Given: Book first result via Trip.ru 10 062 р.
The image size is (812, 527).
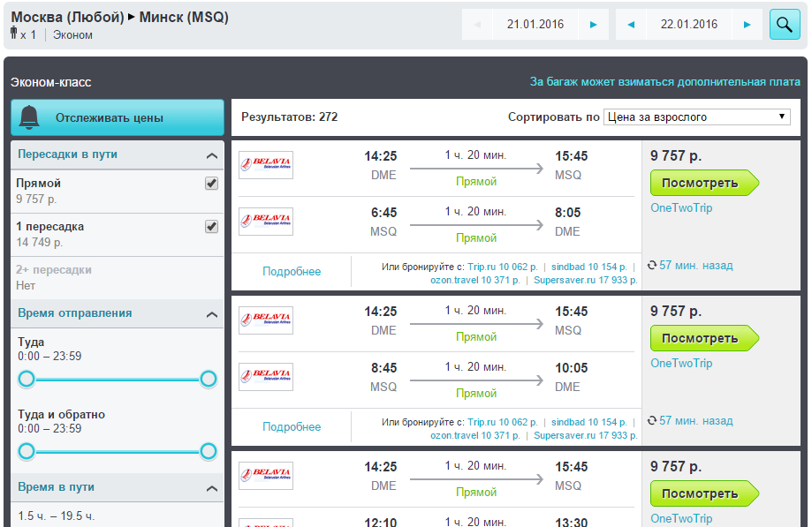Looking at the screenshot, I should coord(503,267).
